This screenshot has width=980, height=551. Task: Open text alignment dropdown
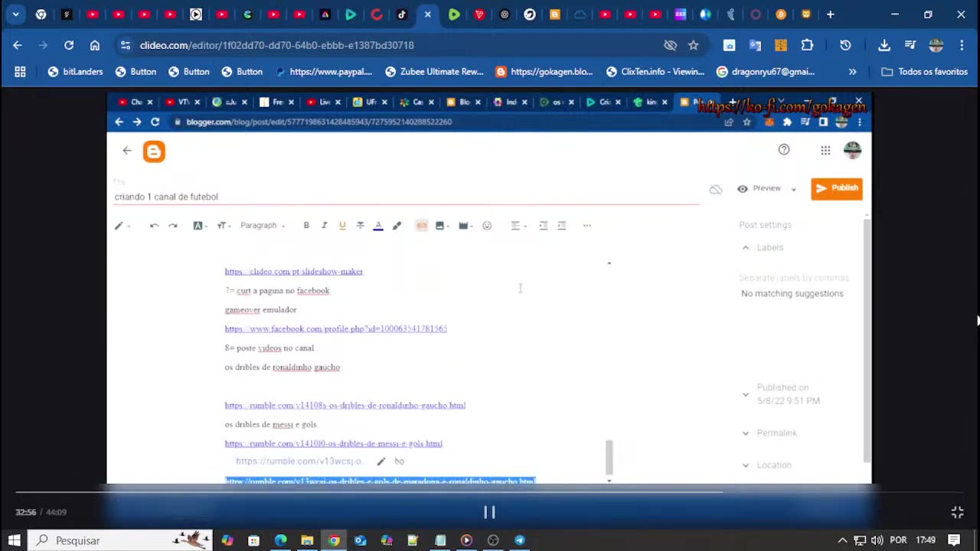tap(518, 226)
